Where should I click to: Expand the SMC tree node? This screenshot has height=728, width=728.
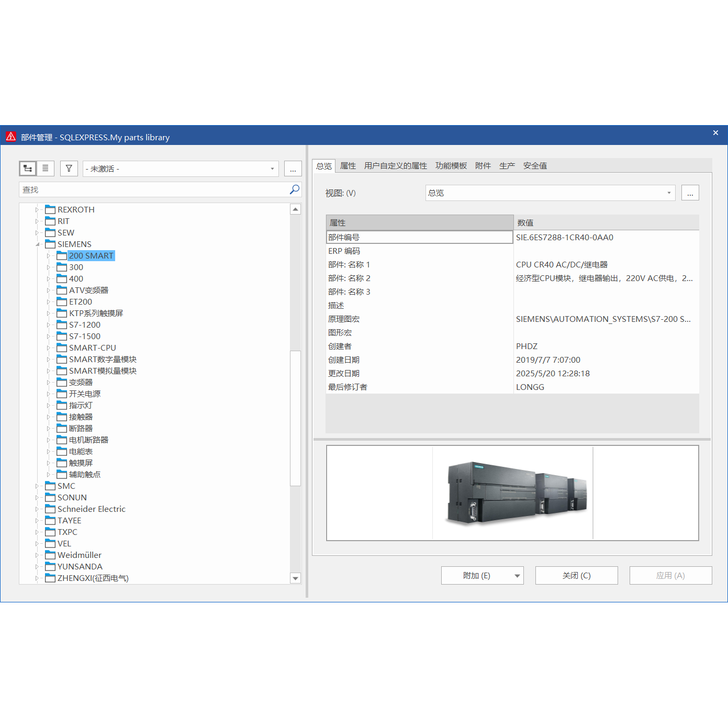click(x=37, y=486)
